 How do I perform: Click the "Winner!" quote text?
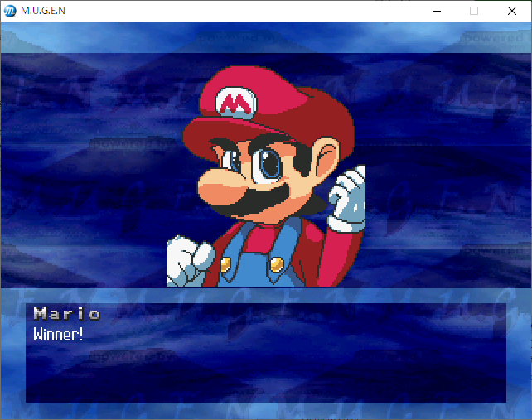58,334
